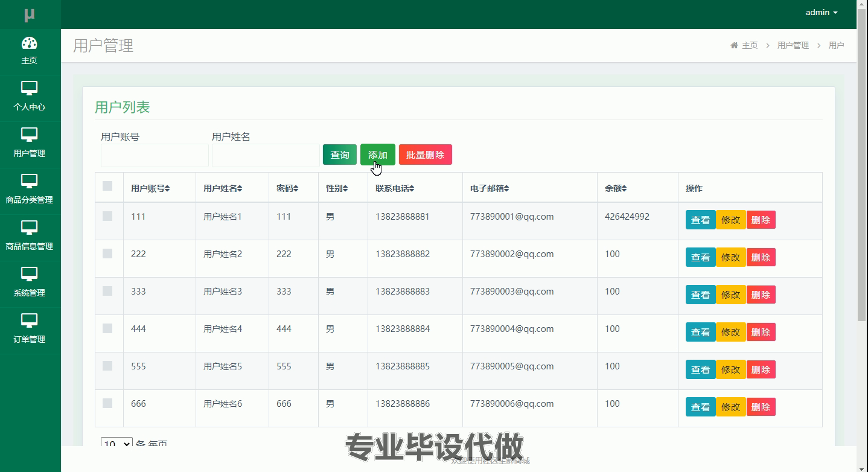Click the home icon in the breadcrumb

coord(734,45)
